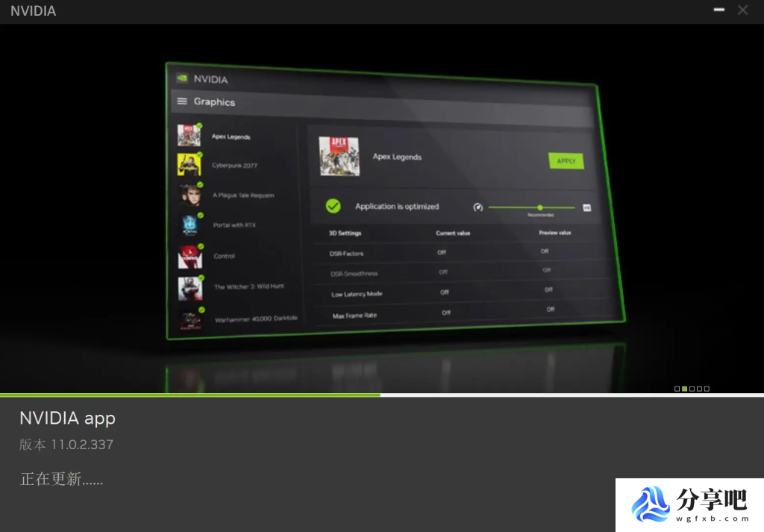Screen dimensions: 764x532
Task: Click the DSR-Smoothness setting row label
Action: coord(354,274)
